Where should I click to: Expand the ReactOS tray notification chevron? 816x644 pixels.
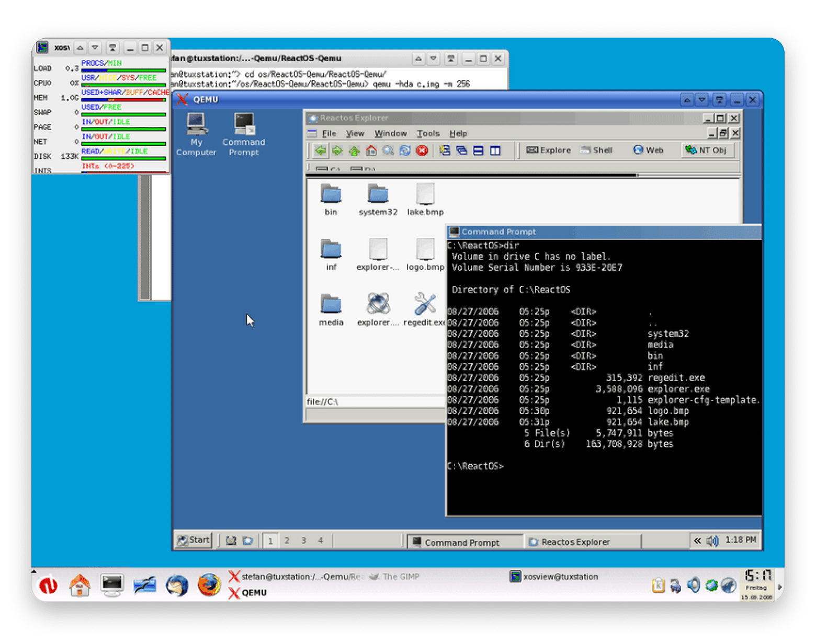[x=697, y=540]
